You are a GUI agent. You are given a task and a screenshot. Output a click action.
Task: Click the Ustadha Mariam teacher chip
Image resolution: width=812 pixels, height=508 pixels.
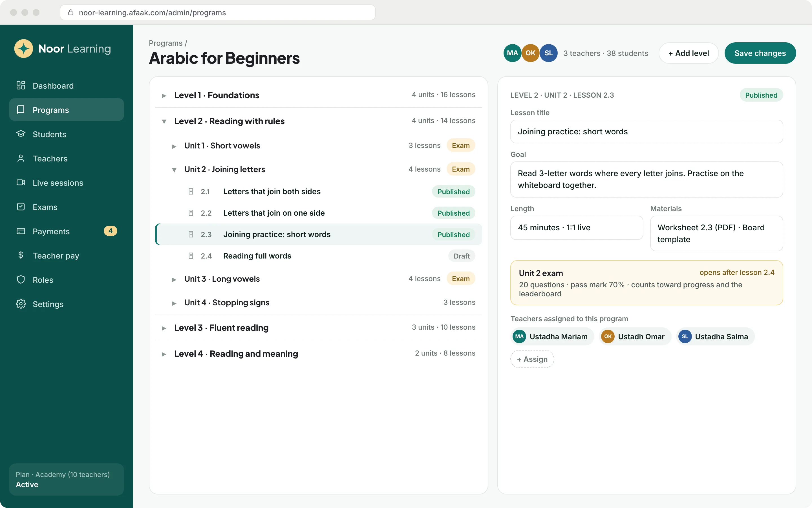pyautogui.click(x=552, y=336)
